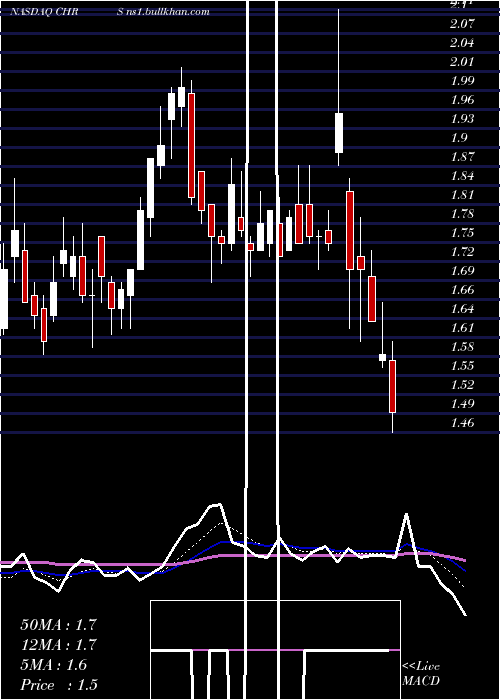Click the 1.93 price axis label
This screenshot has height=700, width=500.
point(462,119)
